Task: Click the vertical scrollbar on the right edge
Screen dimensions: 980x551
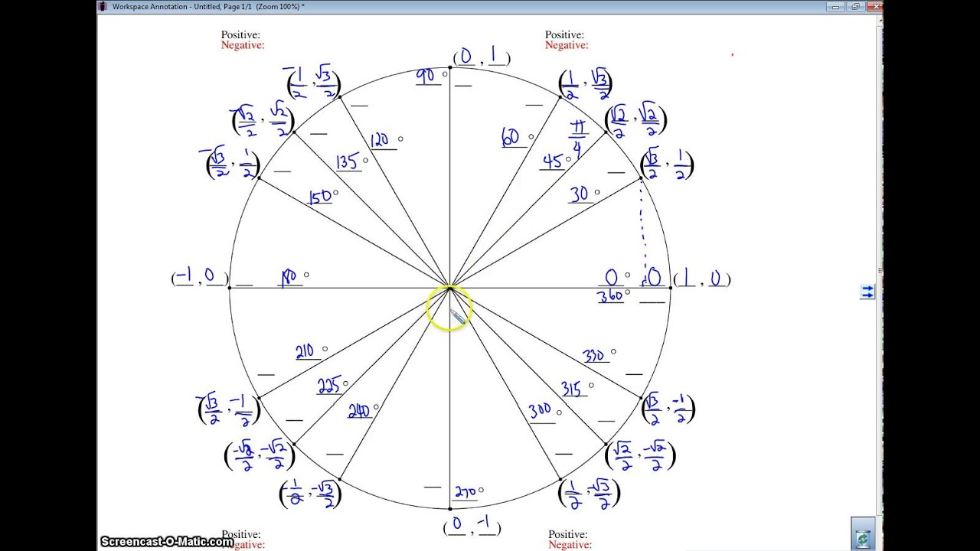Action: (x=879, y=282)
